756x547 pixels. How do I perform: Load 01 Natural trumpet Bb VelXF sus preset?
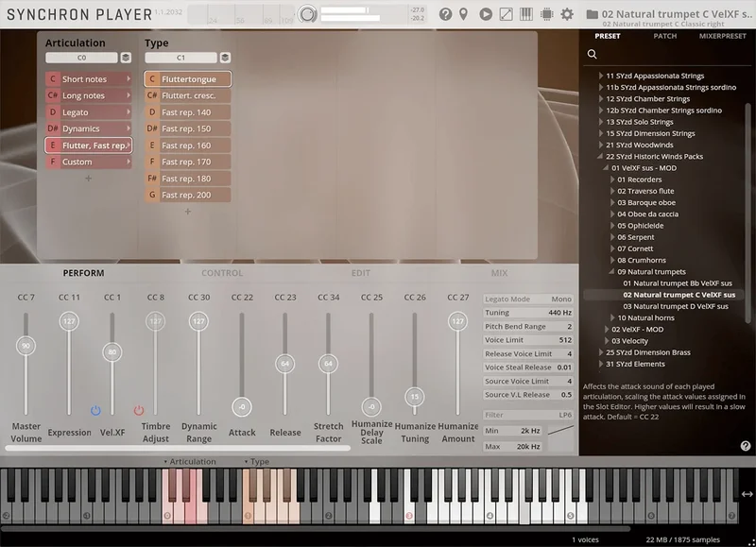coord(678,283)
